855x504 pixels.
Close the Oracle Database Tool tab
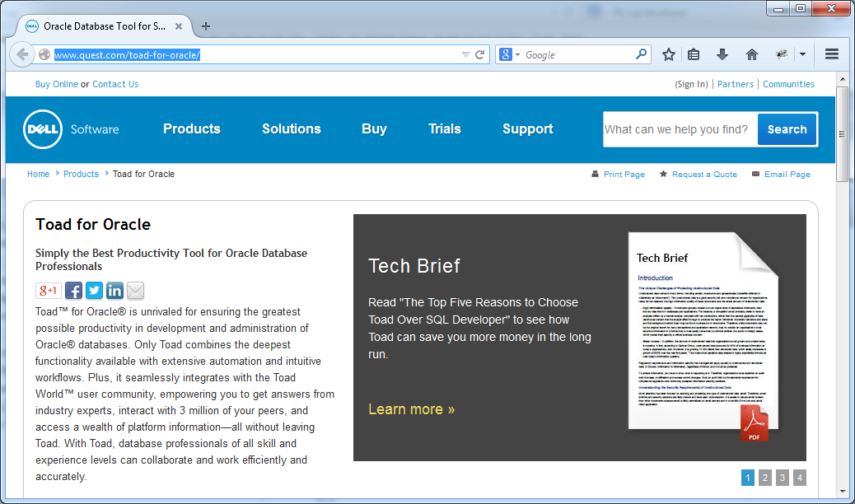178,26
